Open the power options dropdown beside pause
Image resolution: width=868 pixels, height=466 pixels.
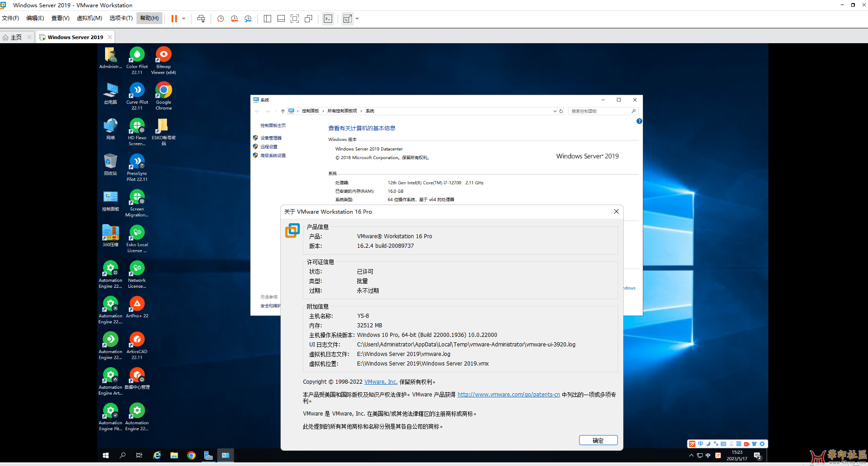[x=184, y=19]
